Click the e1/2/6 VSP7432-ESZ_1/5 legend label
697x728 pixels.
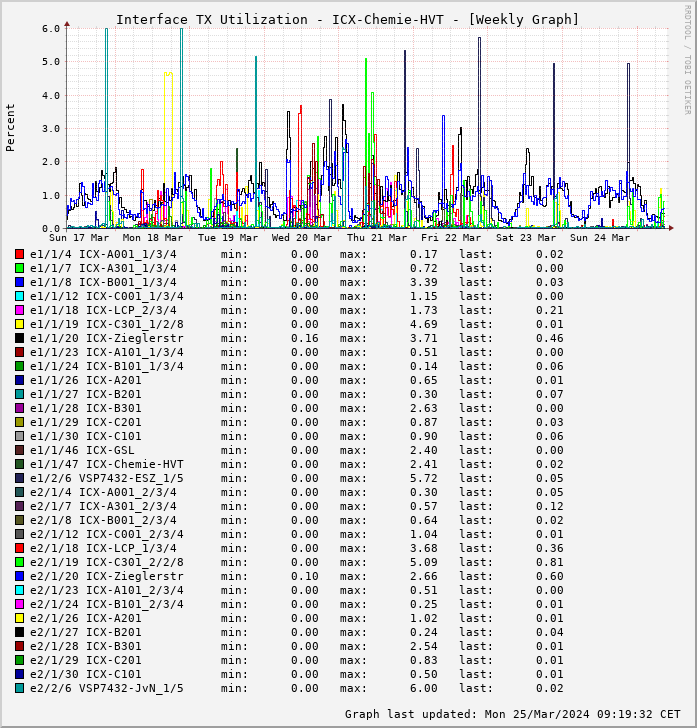click(106, 478)
